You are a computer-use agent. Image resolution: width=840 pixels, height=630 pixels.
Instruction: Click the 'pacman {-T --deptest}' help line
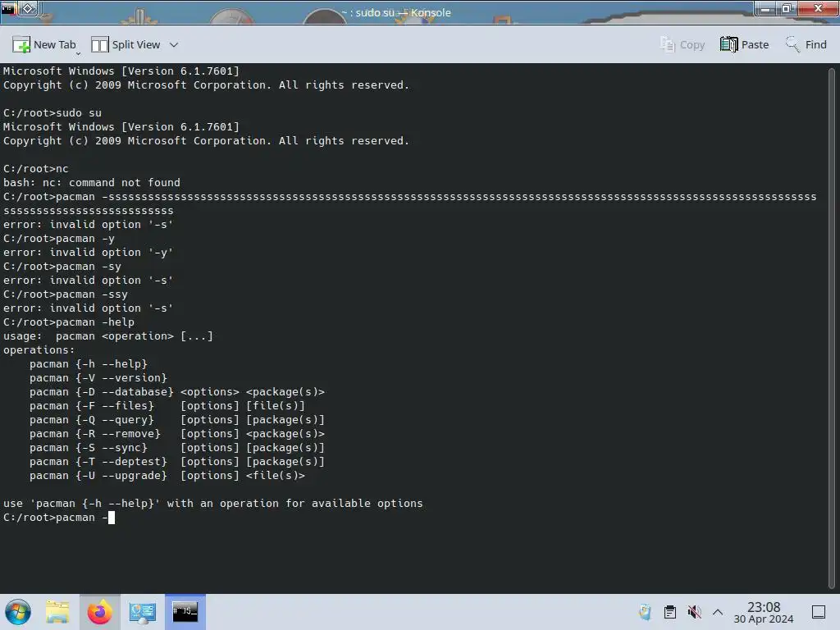tap(177, 462)
